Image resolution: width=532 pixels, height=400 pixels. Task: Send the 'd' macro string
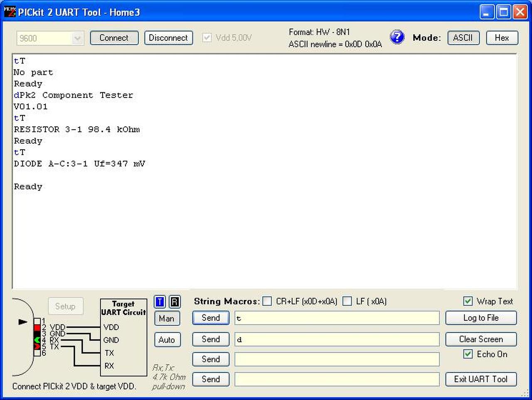point(211,339)
